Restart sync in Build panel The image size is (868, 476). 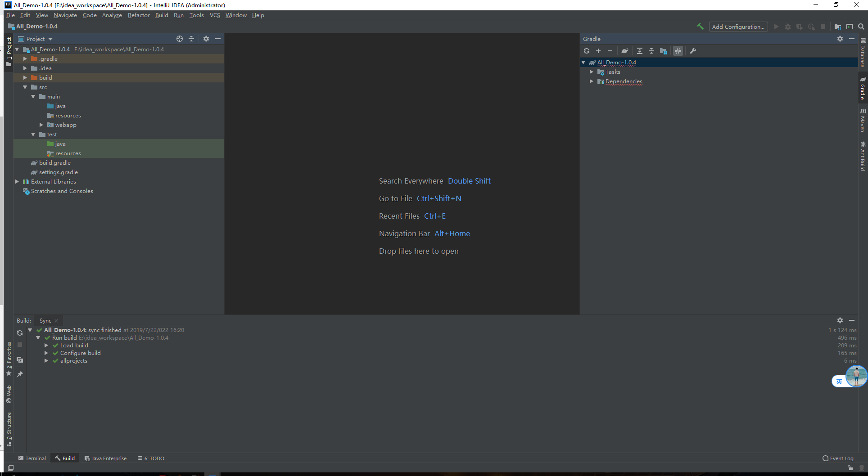coord(20,333)
